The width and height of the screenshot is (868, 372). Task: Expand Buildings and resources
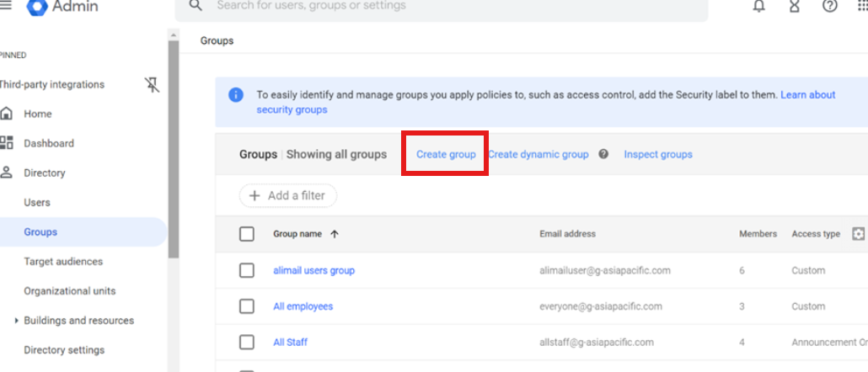coord(16,321)
